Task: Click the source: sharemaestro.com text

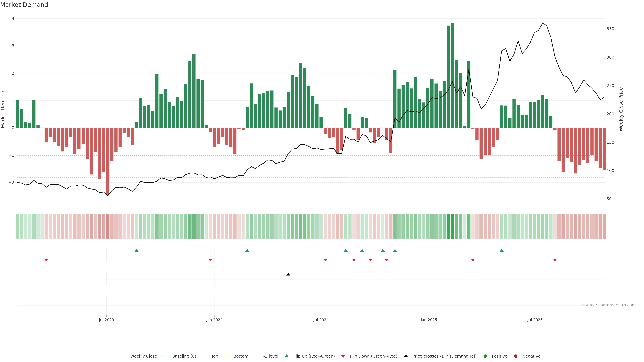Action: tap(609, 305)
